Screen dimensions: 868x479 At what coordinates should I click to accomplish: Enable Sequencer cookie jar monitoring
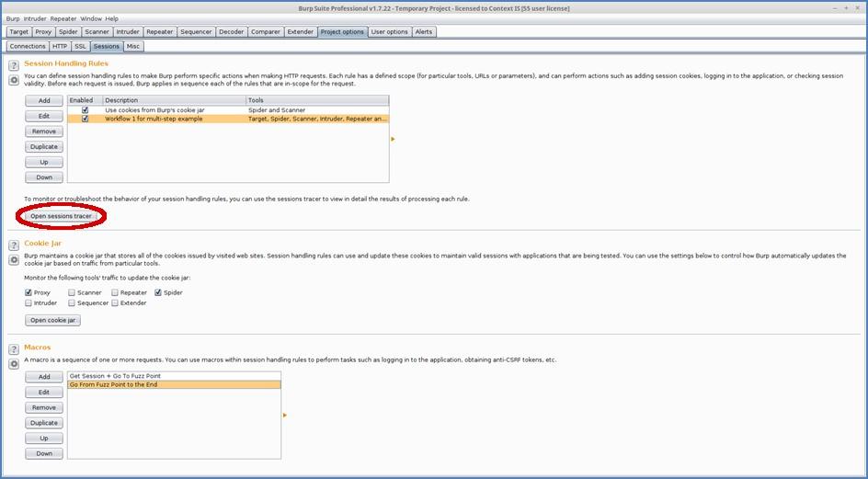pos(72,302)
